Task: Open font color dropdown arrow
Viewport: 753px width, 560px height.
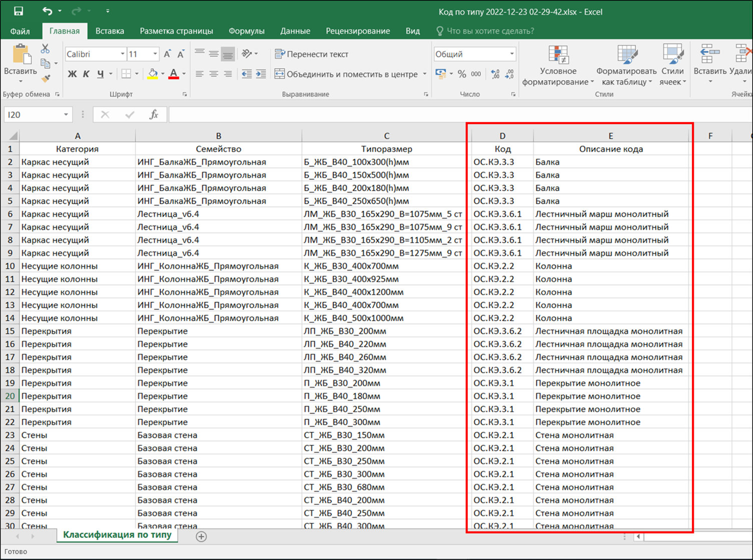Action: pyautogui.click(x=184, y=74)
